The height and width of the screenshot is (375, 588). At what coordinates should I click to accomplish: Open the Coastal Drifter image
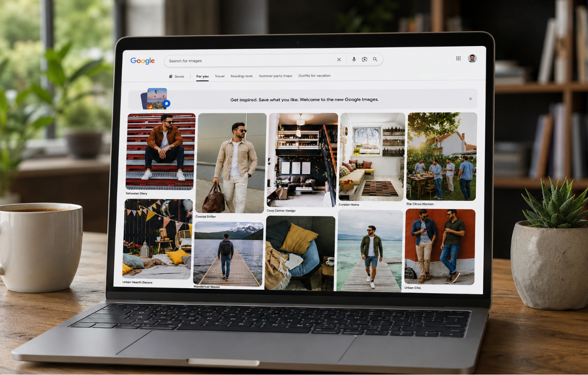[x=231, y=163]
